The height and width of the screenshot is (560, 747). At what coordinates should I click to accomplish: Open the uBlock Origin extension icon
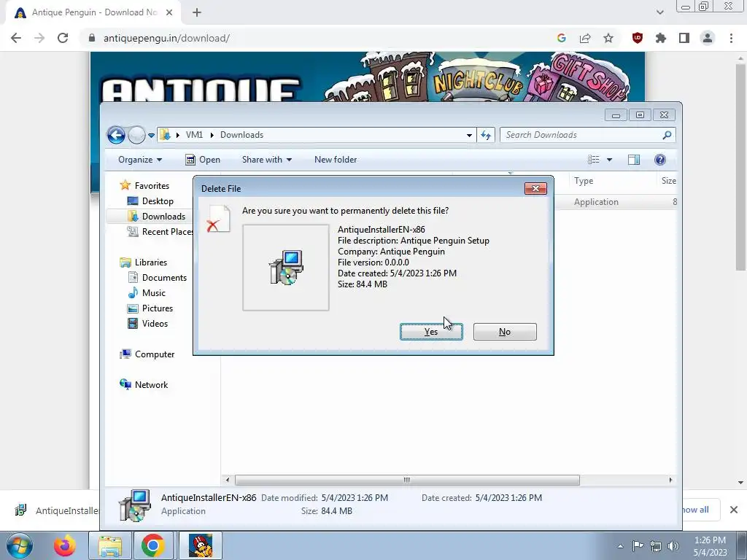pos(638,38)
